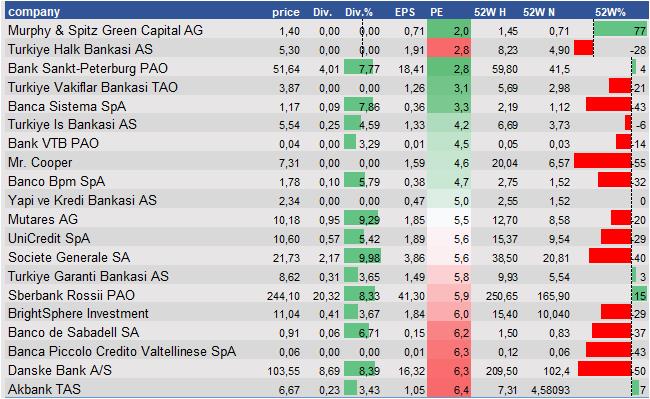This screenshot has height=399, width=650.
Task: Choose the Bank Sankt-Peterburg PAO entry
Action: point(88,68)
